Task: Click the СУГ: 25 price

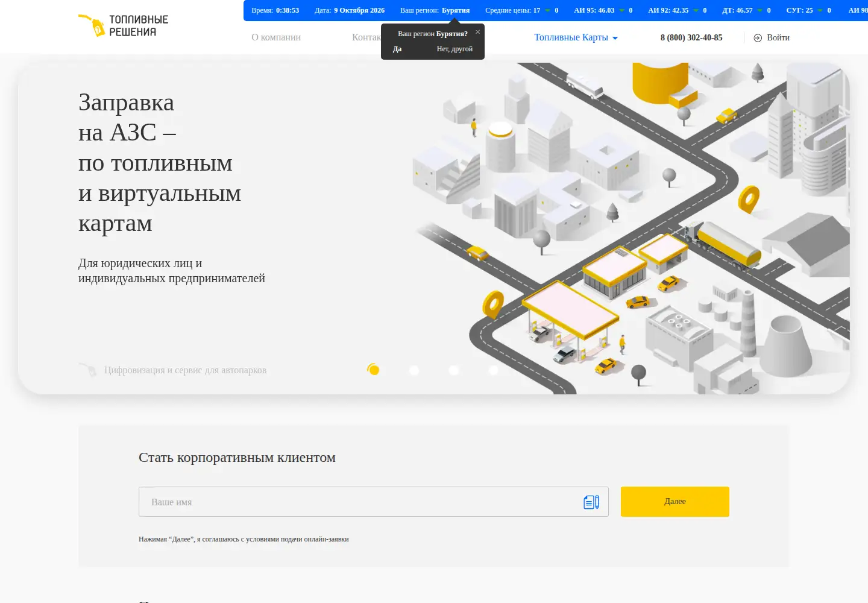Action: point(809,10)
